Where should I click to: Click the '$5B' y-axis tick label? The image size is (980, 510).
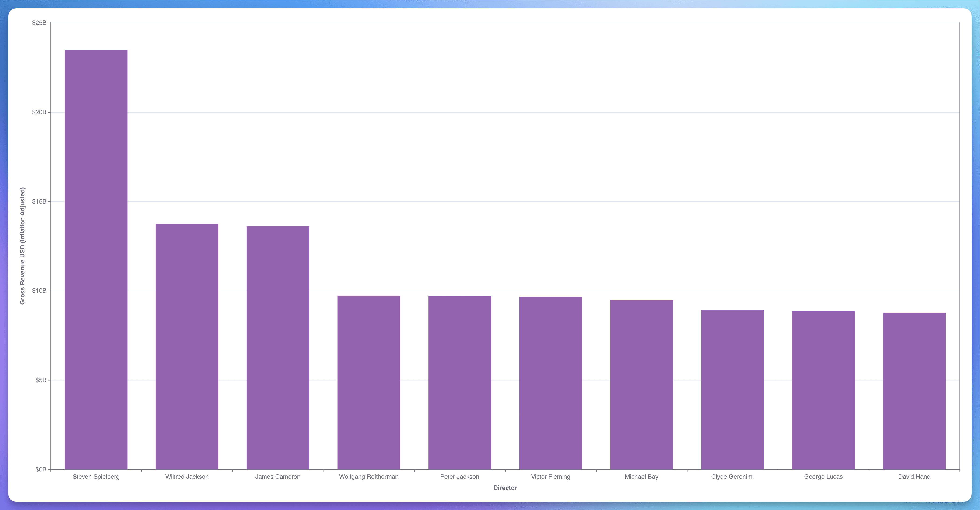[41, 380]
